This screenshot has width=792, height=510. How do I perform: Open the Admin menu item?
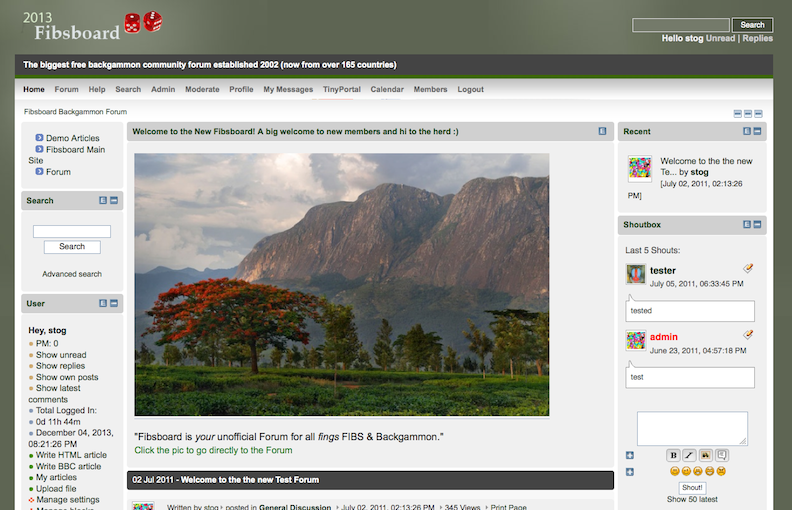pyautogui.click(x=163, y=89)
